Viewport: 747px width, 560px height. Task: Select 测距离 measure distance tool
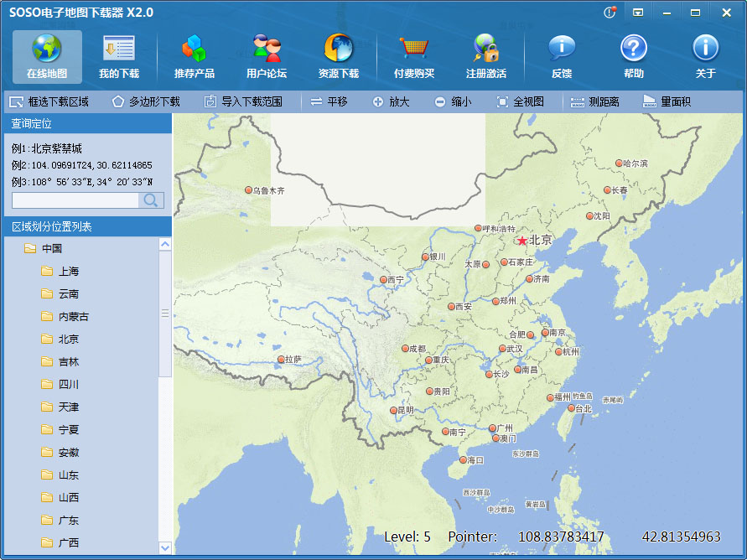(x=595, y=101)
